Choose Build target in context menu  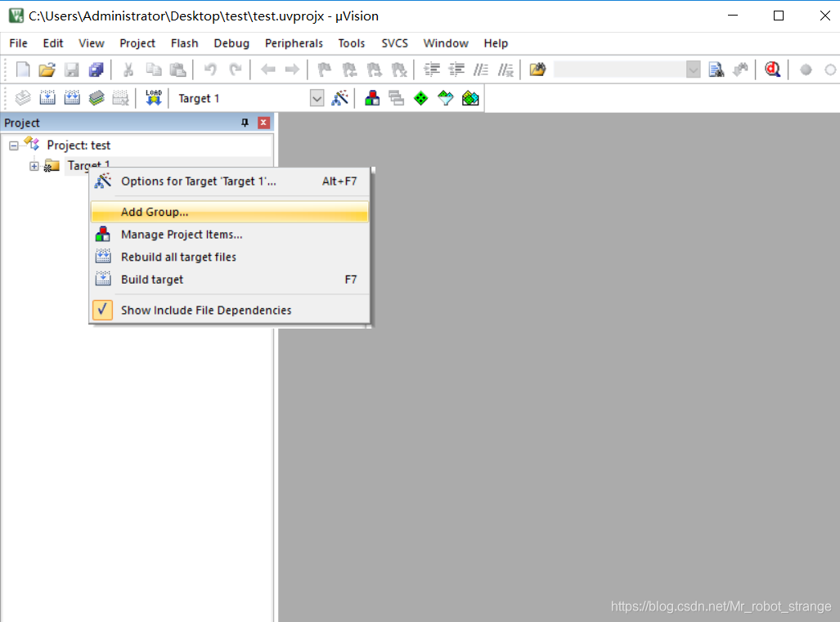[230, 280]
